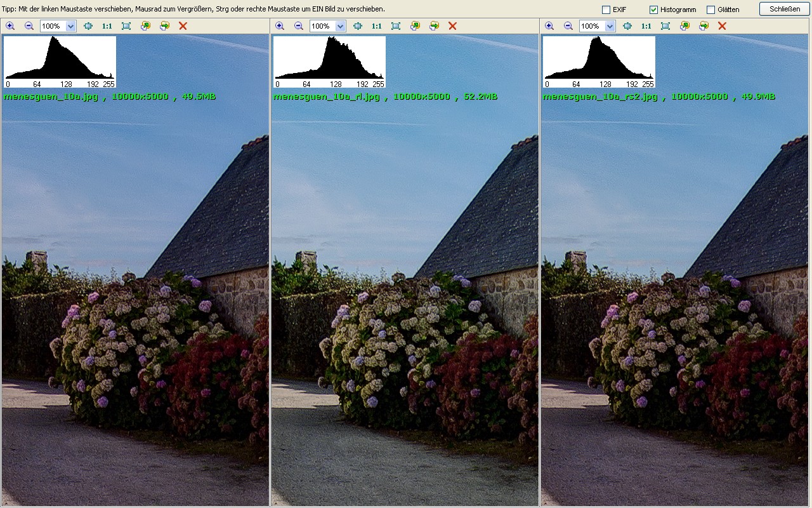
Task: Uncheck the Histogramm checkbox
Action: [653, 10]
